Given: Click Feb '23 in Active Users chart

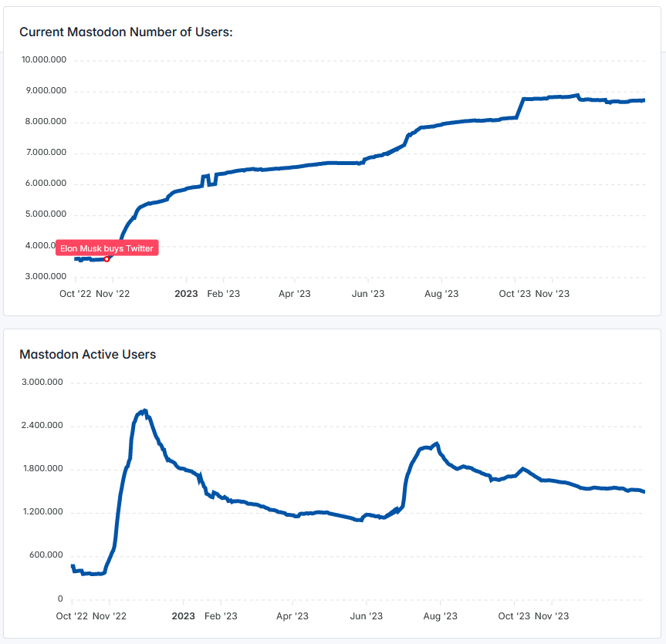Looking at the screenshot, I should pos(221,616).
